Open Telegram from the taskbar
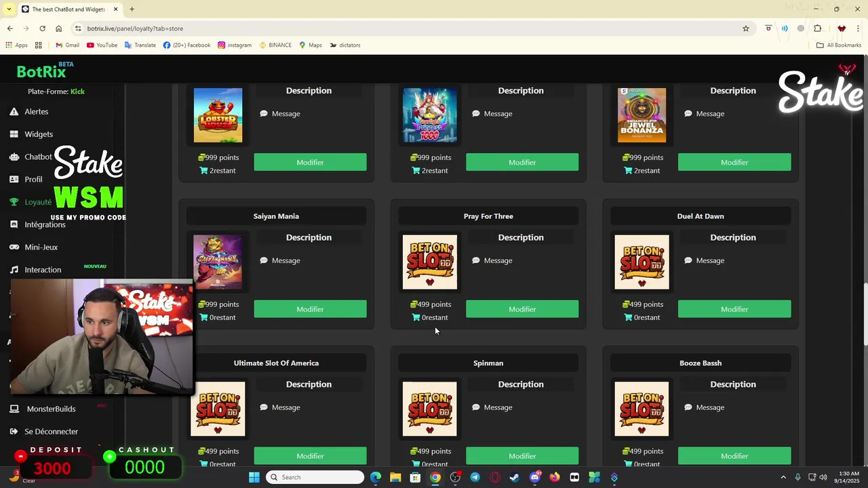 click(475, 477)
